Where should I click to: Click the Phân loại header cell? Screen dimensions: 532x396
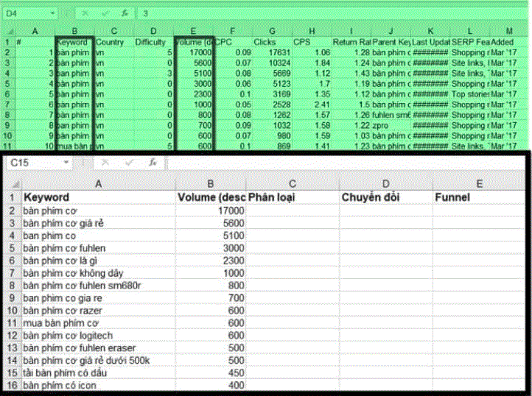(x=293, y=197)
